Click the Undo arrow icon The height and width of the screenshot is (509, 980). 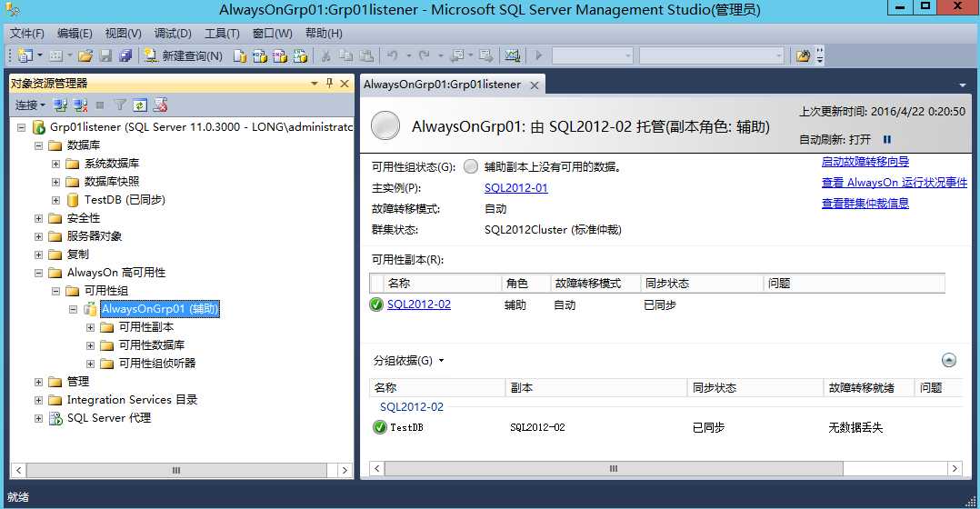tap(392, 55)
